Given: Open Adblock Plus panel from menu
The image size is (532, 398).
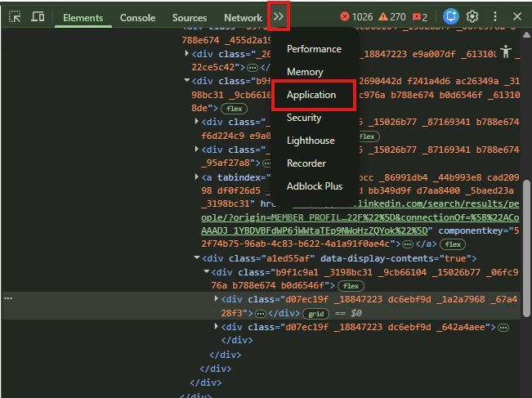Looking at the screenshot, I should coord(315,186).
